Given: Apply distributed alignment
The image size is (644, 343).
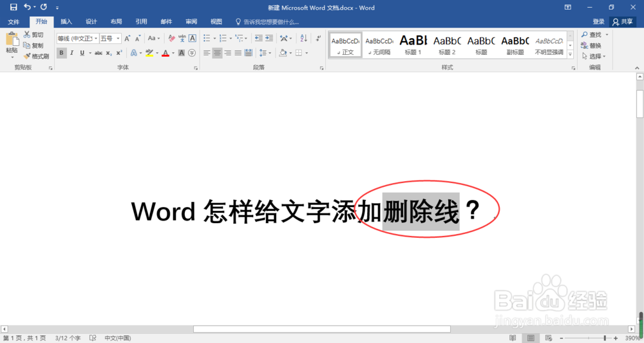Looking at the screenshot, I should click(249, 53).
